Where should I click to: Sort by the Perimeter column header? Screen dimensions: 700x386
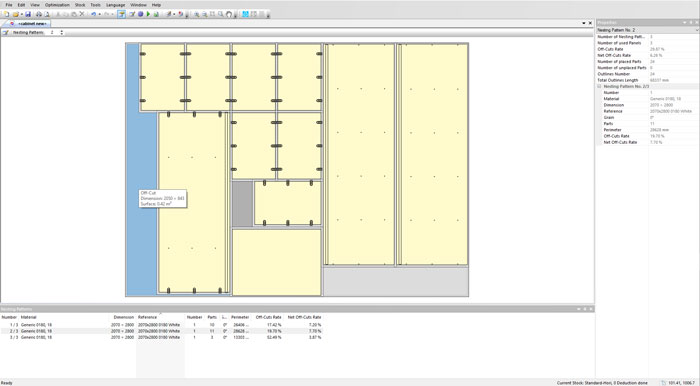(240, 317)
